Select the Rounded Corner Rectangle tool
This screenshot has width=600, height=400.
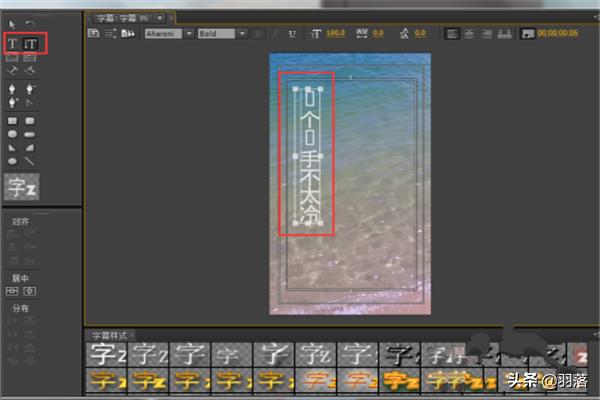(x=29, y=121)
